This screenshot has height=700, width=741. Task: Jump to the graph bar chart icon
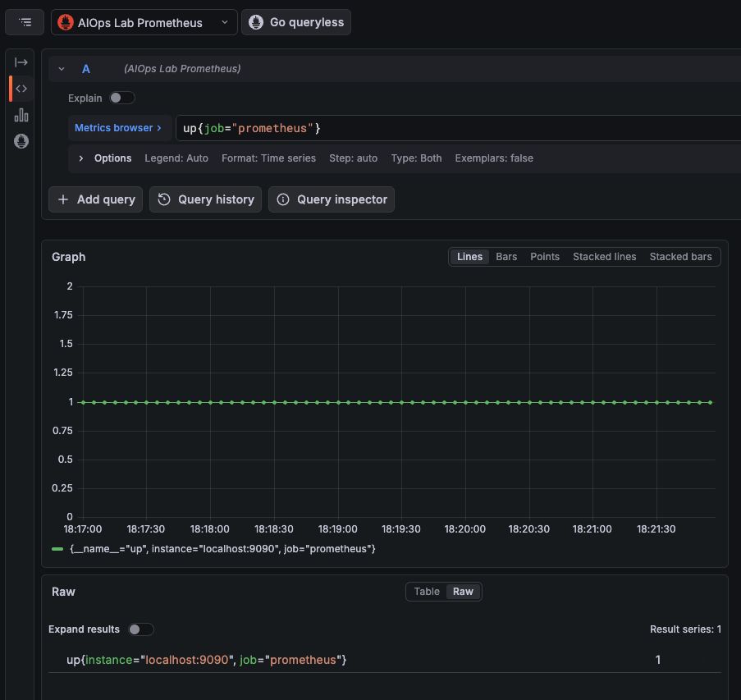coord(21,115)
